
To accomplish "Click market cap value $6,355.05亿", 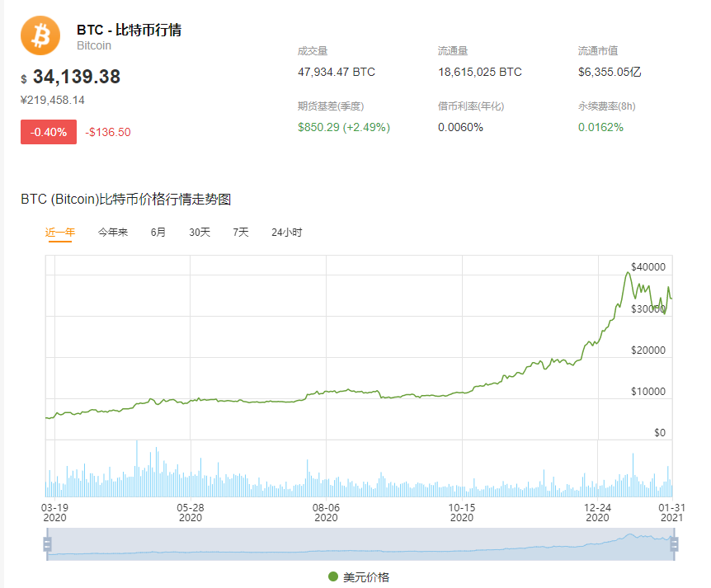I will tap(610, 72).
